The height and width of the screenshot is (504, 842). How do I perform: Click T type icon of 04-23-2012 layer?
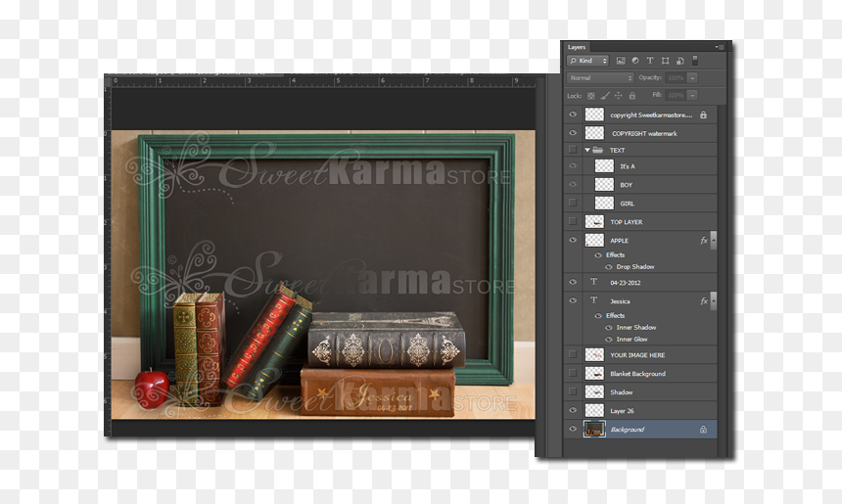click(x=594, y=282)
